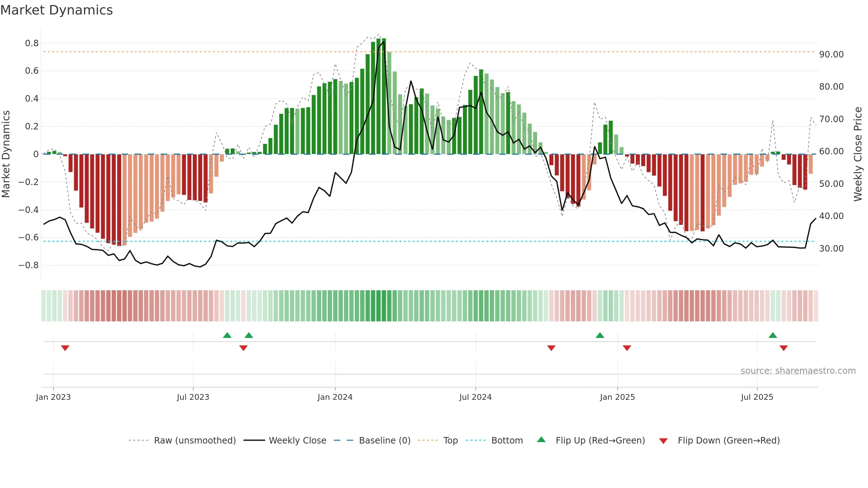Click the Jan 2025 x-axis label

pos(618,397)
